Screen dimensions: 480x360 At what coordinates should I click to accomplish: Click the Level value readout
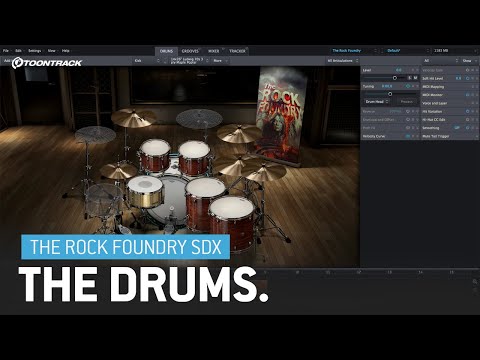click(x=399, y=70)
